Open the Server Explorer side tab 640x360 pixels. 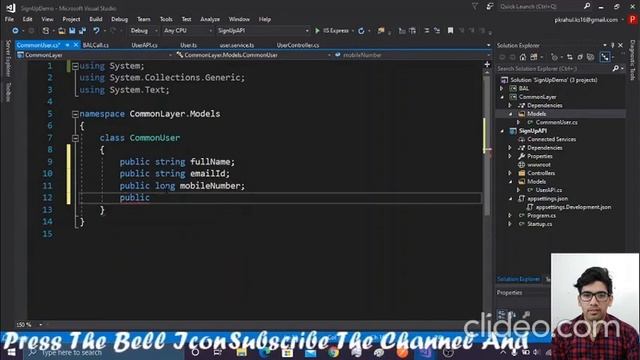(8, 58)
